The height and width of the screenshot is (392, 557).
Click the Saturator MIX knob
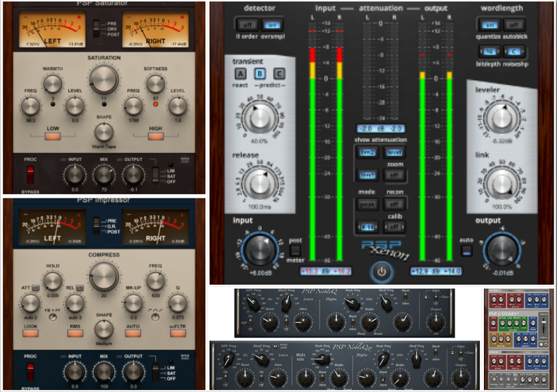tap(104, 175)
